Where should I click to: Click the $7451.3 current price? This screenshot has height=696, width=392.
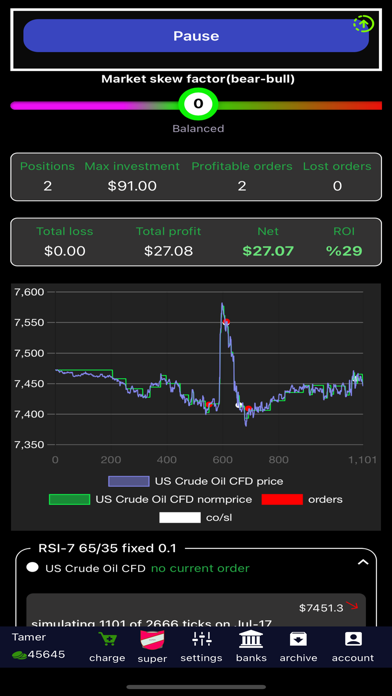321,608
